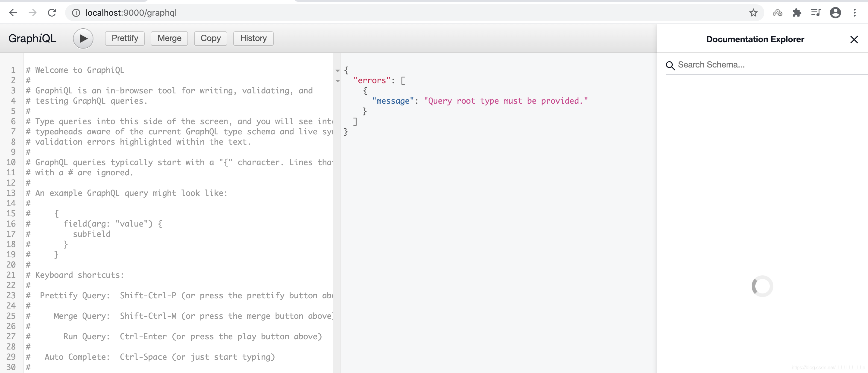Click the Copy query button
Image resolution: width=868 pixels, height=373 pixels.
click(x=211, y=38)
